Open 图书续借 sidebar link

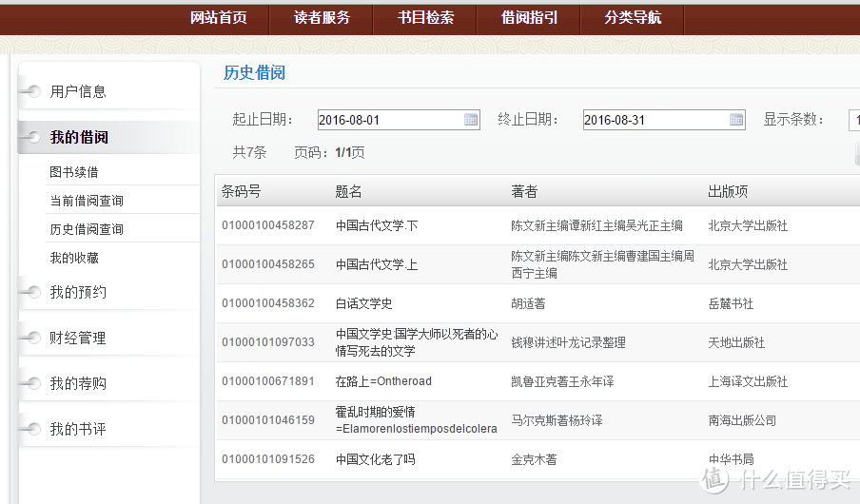coord(74,172)
